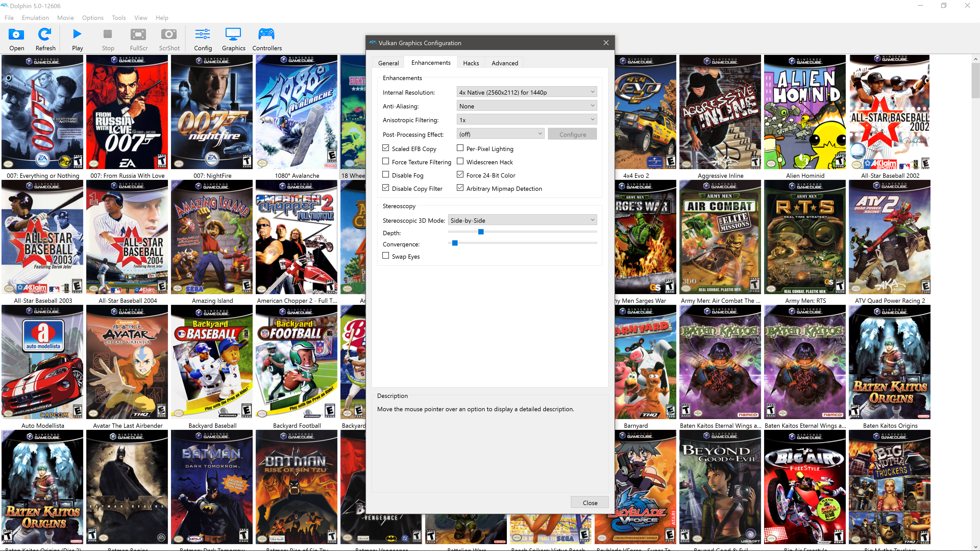Select the 007: From Russia With Love cover
This screenshot has width=980, height=551.
pos(127,112)
